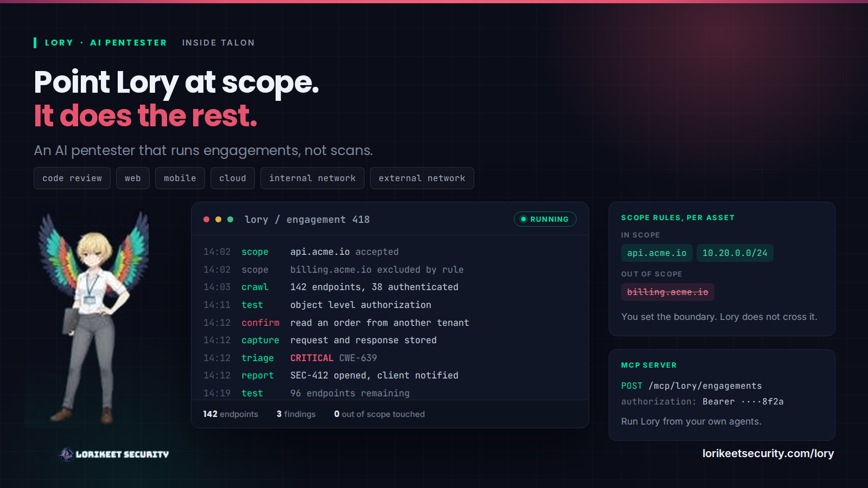Select the external network tag
The image size is (868, 488).
422,178
